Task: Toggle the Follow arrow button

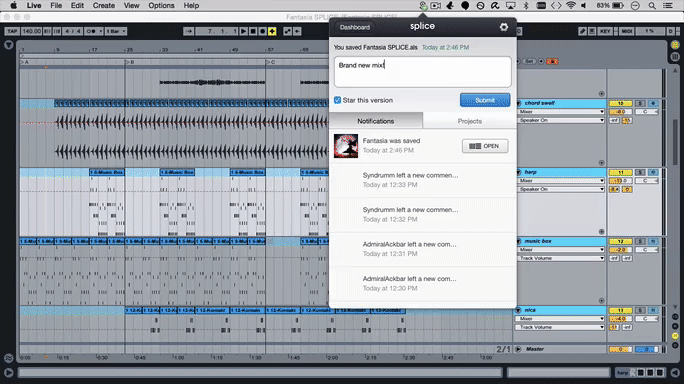Action: (188, 31)
